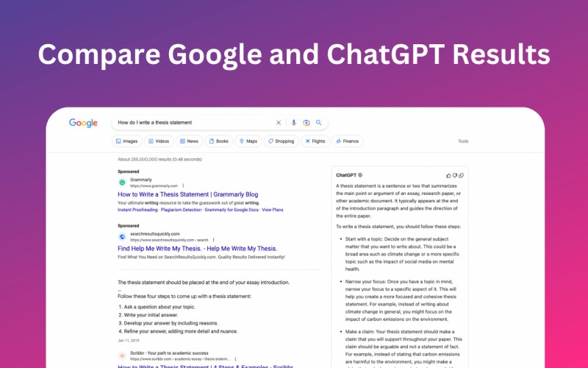The height and width of the screenshot is (368, 588).
Task: Open the three-dot menu next to the scribbr.com URL
Action: [235, 359]
